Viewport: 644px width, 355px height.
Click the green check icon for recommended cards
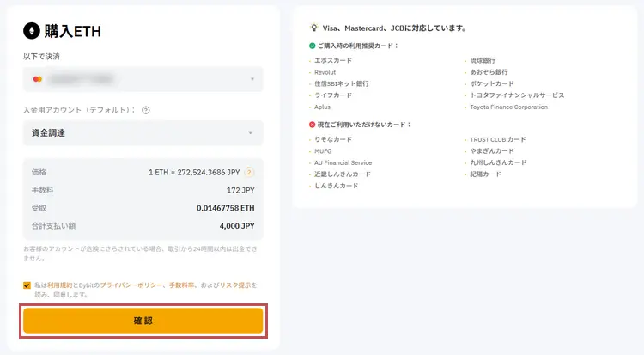[x=313, y=46]
